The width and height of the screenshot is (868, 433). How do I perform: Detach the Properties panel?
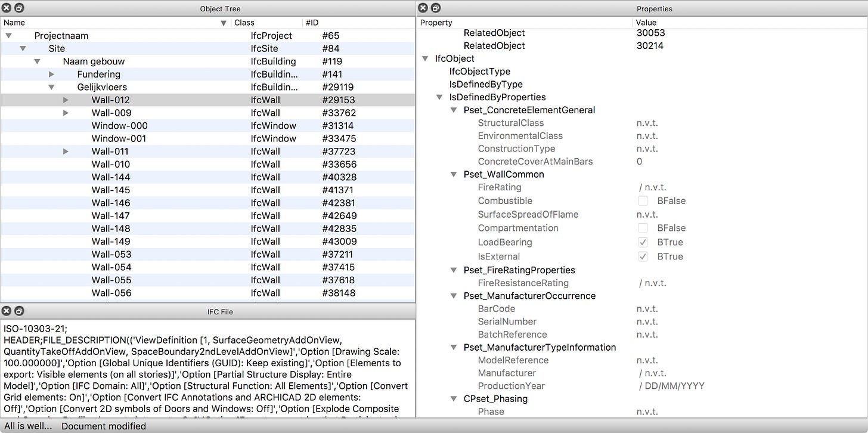pyautogui.click(x=435, y=8)
